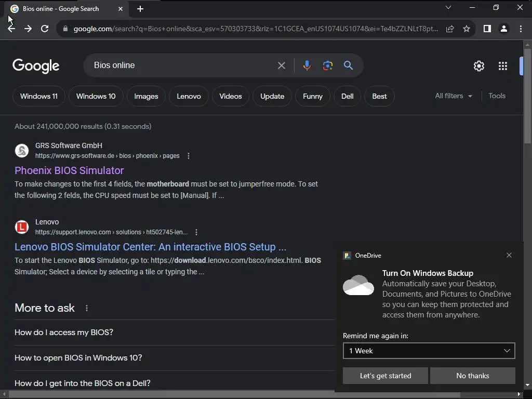This screenshot has width=532, height=399.
Task: Open the Google apps grid
Action: 503,66
